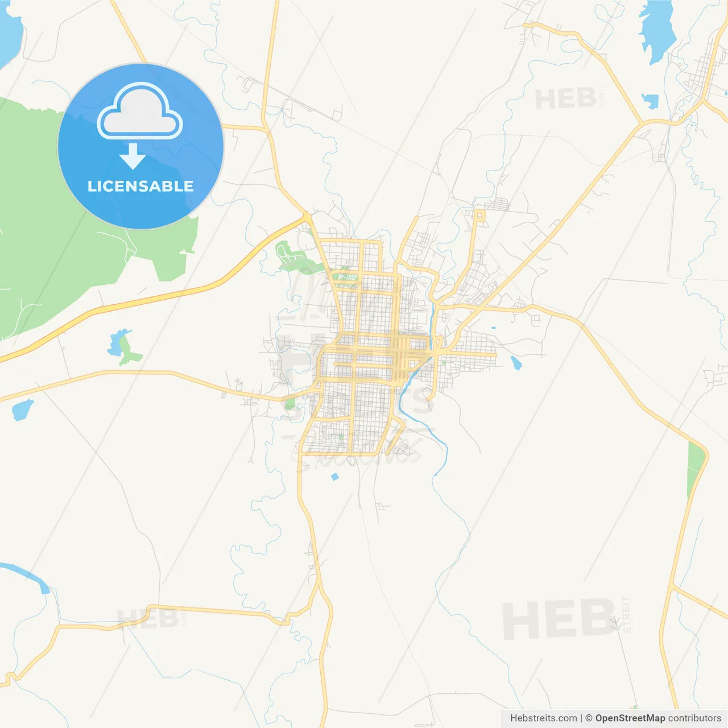Open the Hebstreits.com link
Viewport: 728px width, 728px height.
543,718
